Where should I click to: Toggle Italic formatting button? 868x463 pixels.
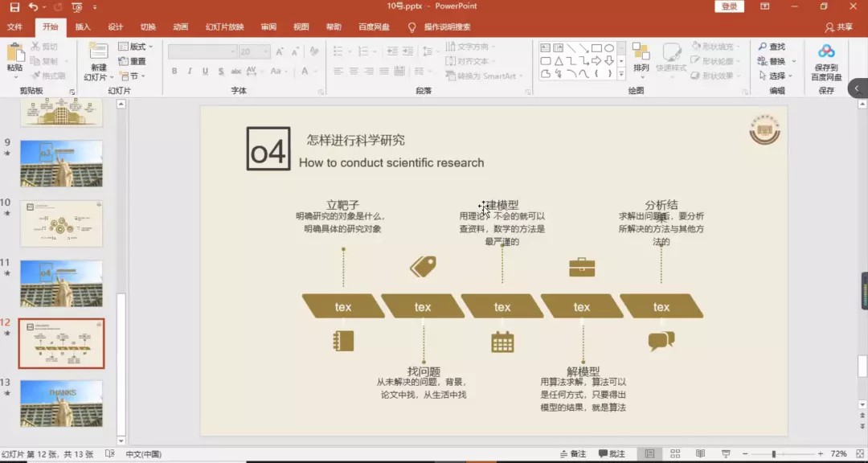tap(189, 72)
